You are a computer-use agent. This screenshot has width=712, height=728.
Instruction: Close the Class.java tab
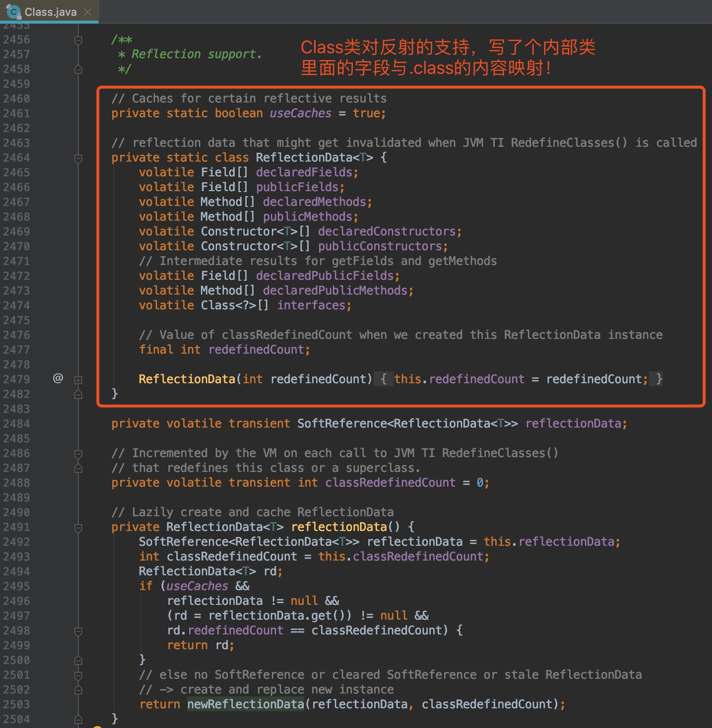[88, 12]
